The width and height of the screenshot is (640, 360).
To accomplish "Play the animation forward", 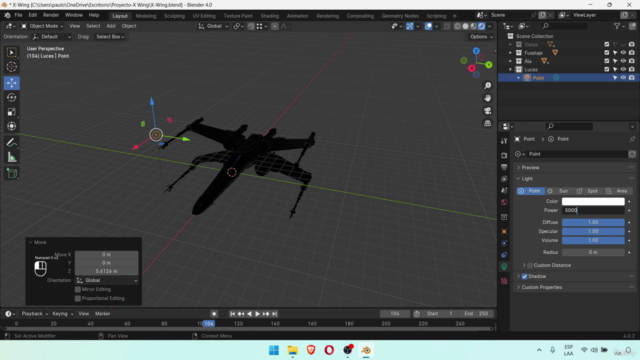I will click(x=258, y=314).
